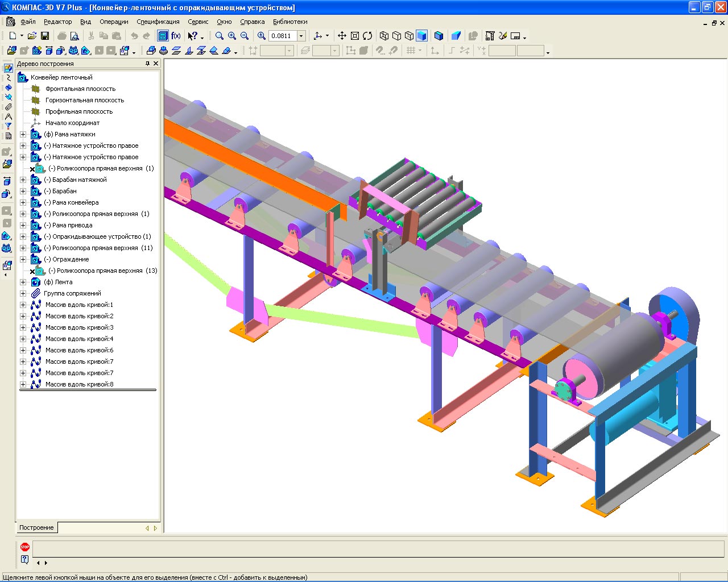
Task: Open the sections (perspective) blue wedge icon
Action: pos(456,36)
